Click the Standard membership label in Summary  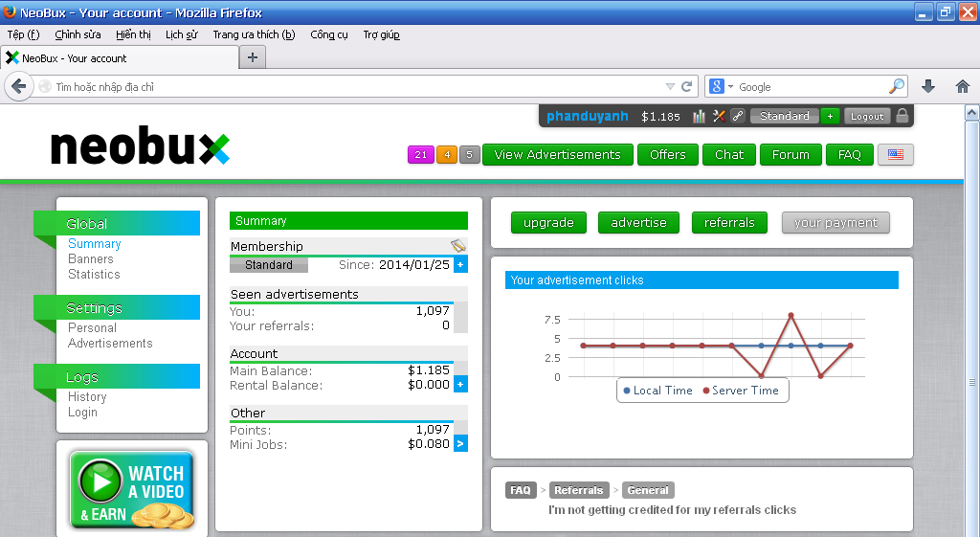(269, 265)
